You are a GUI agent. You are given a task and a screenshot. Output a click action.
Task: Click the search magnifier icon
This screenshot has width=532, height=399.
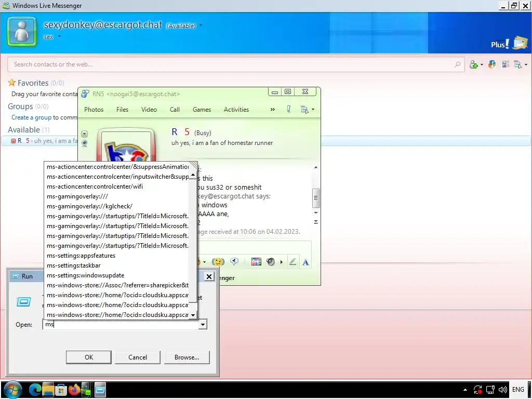(x=457, y=64)
